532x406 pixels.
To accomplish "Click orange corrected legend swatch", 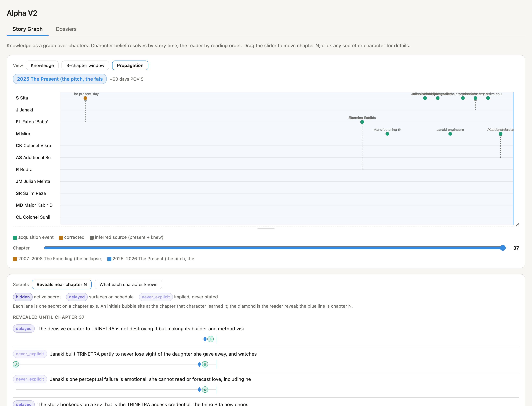I will click(61, 238).
